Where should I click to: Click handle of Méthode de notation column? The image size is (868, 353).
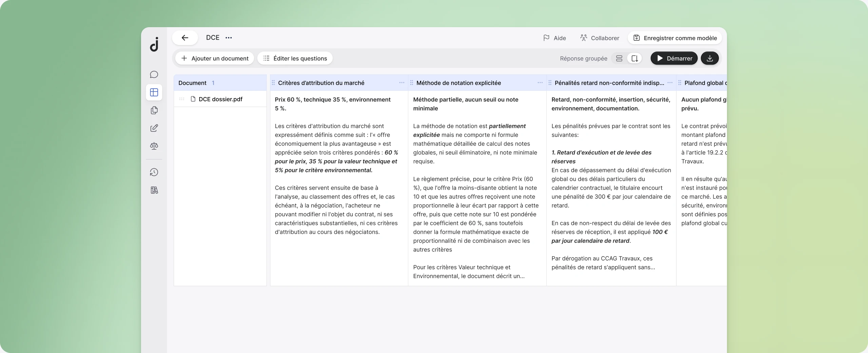click(412, 83)
